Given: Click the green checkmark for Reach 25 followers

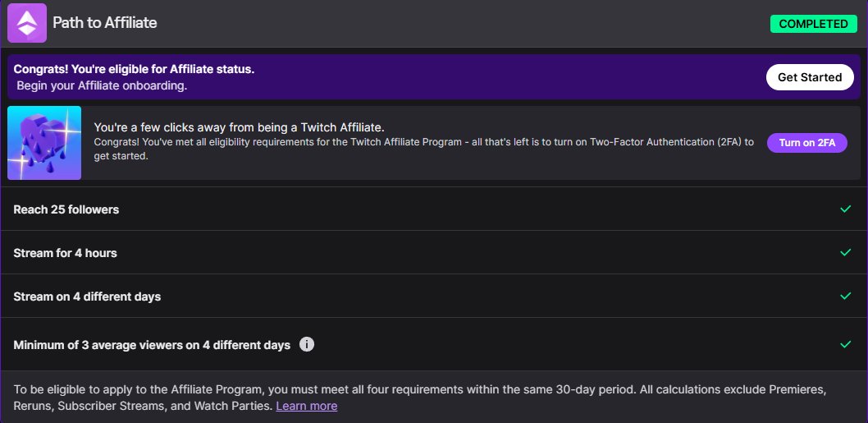Looking at the screenshot, I should coord(845,209).
